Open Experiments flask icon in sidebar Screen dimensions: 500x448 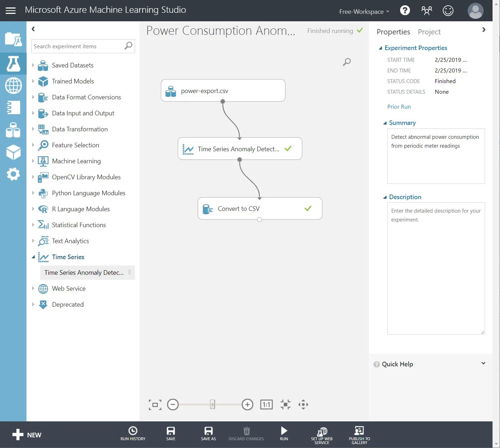(13, 64)
